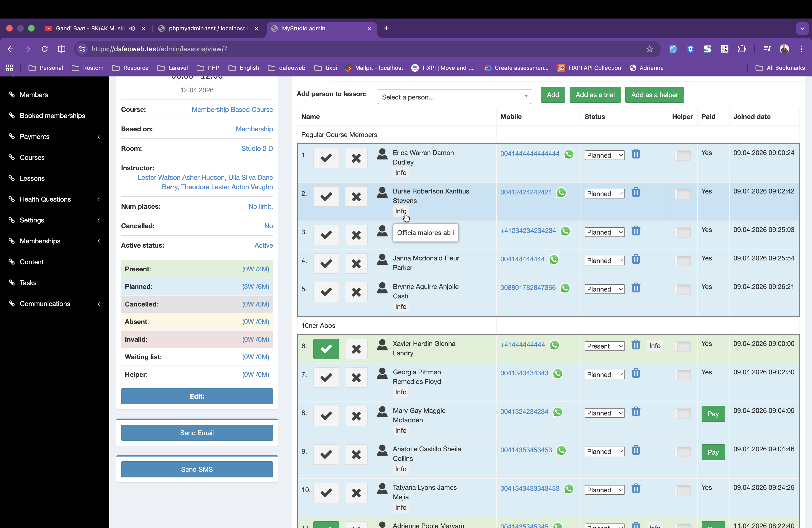Screen dimensions: 812x528
Task: Open WhatsApp chat for Georgia Pittman
Action: 557,373
